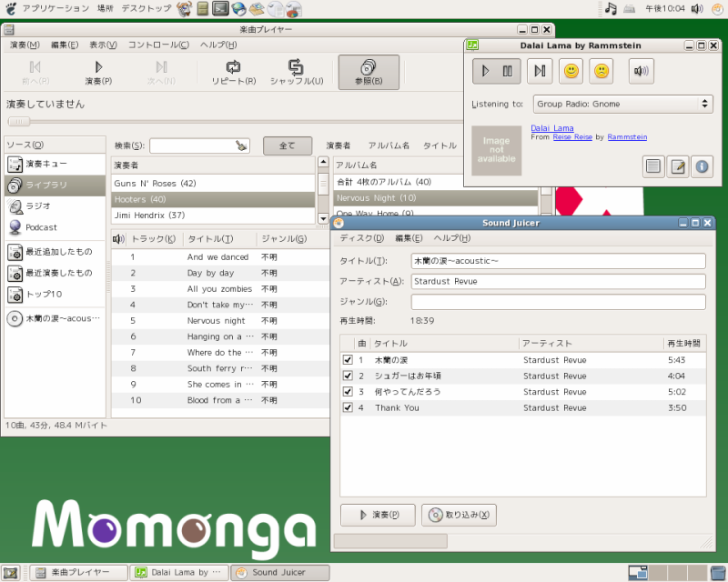
Task: Click the volume speaker icon in the Last.fm player
Action: click(x=642, y=71)
